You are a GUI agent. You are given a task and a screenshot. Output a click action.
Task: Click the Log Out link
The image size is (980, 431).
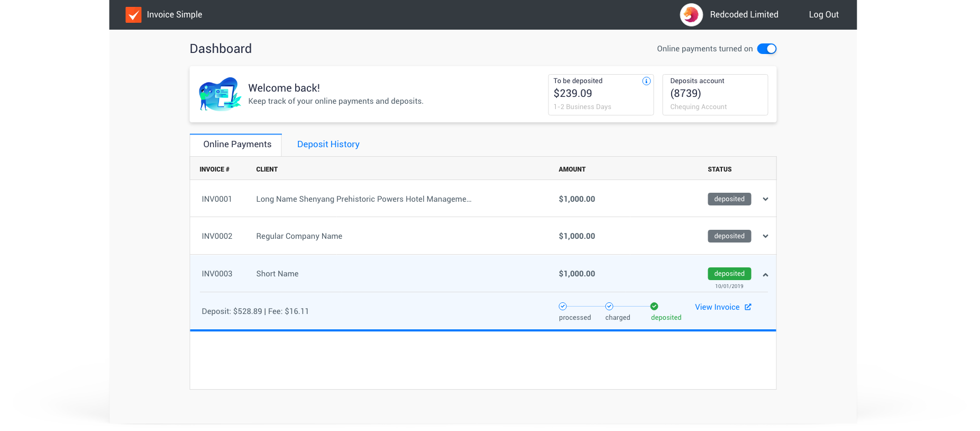click(x=823, y=15)
